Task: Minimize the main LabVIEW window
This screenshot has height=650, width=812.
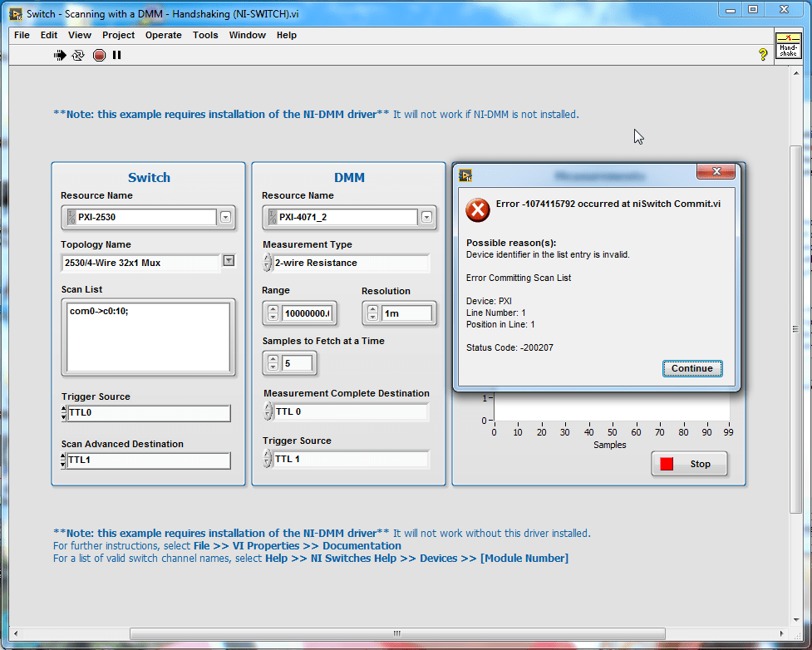Action: click(x=731, y=10)
